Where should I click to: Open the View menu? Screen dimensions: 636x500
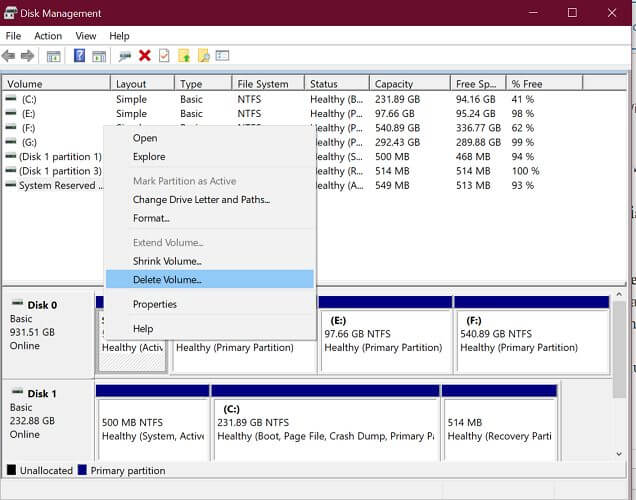point(86,36)
